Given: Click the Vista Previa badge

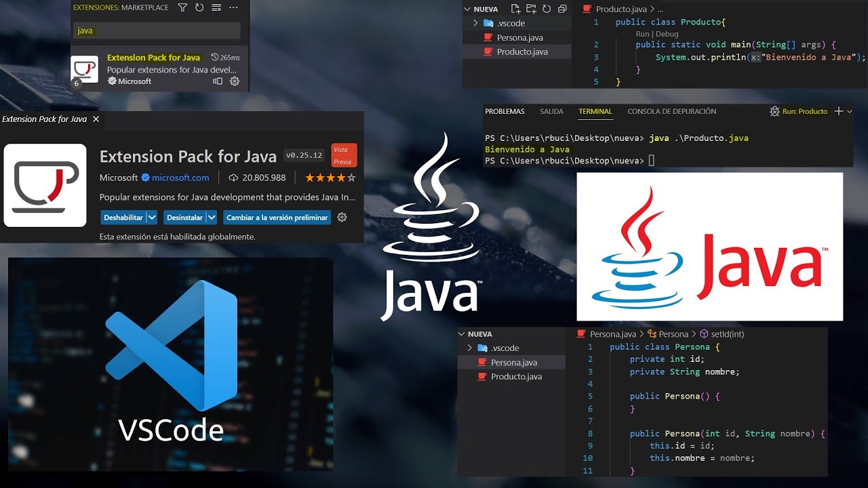Looking at the screenshot, I should (x=344, y=155).
